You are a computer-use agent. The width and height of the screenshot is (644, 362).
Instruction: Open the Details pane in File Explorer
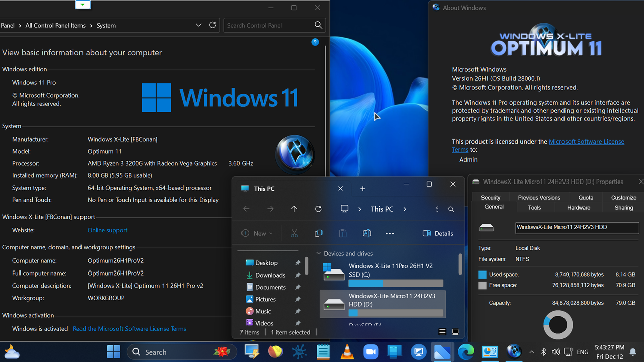pyautogui.click(x=437, y=233)
